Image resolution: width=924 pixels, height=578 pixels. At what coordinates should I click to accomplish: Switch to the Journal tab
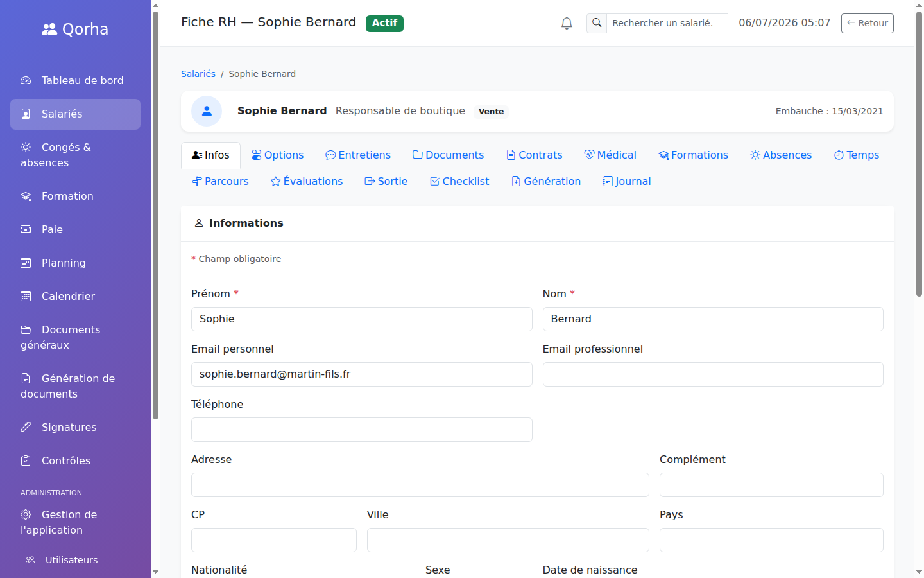point(627,182)
